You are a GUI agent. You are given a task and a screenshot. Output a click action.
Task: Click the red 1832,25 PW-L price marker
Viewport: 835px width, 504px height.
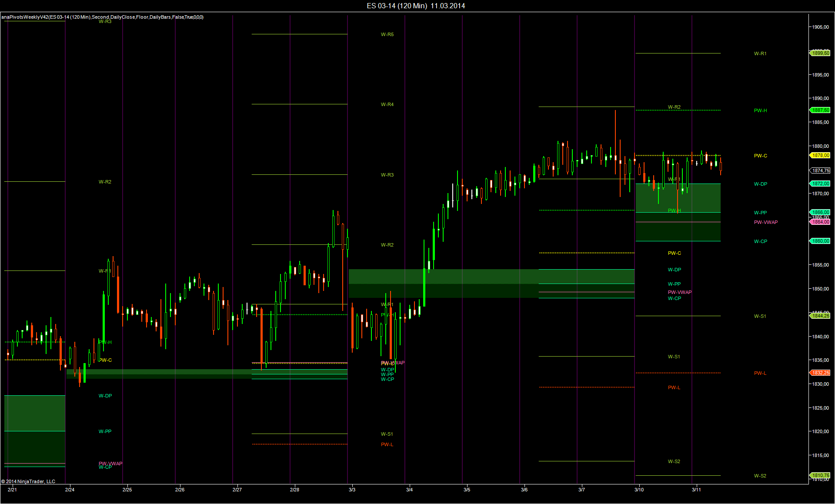point(821,373)
